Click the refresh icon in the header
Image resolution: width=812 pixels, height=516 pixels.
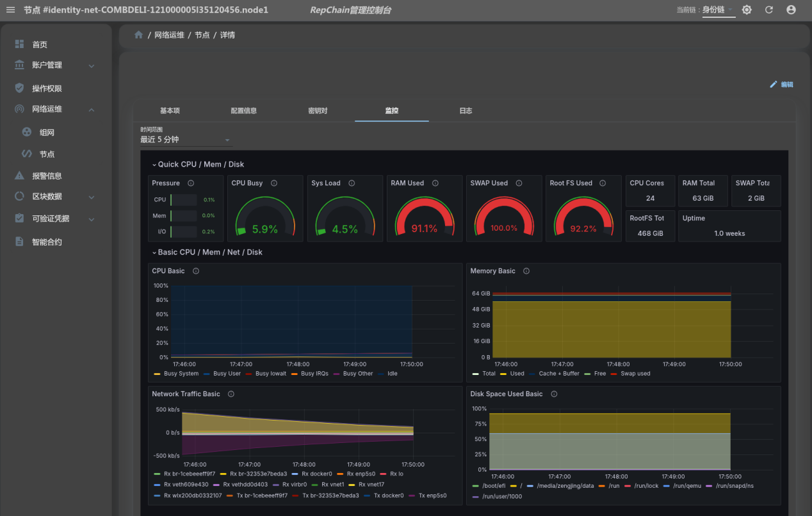point(769,10)
